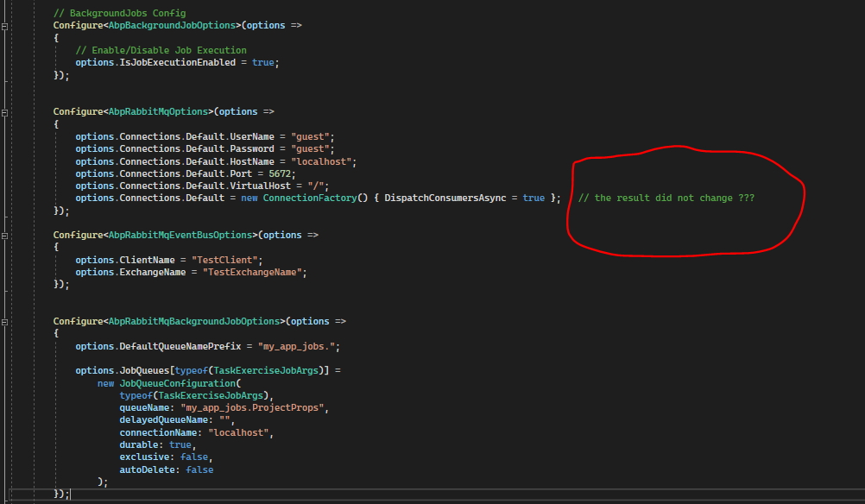This screenshot has height=504, width=865.
Task: Collapse the AbpBackgroundJobOptions Configure block
Action: pyautogui.click(x=5, y=26)
